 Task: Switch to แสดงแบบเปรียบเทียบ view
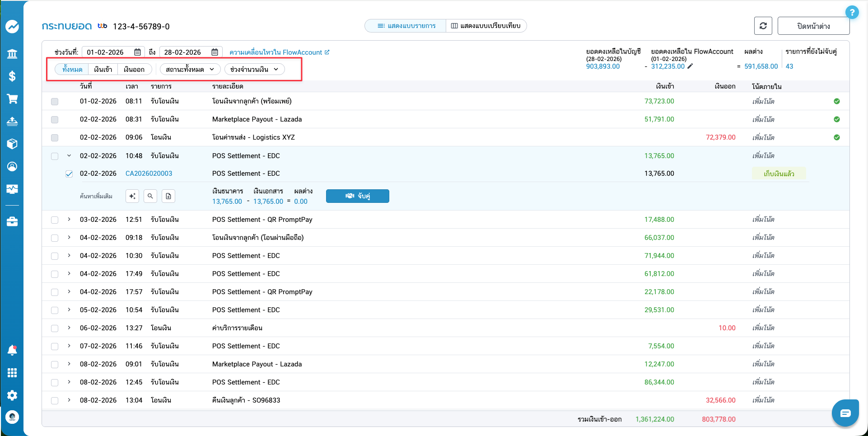(x=486, y=26)
